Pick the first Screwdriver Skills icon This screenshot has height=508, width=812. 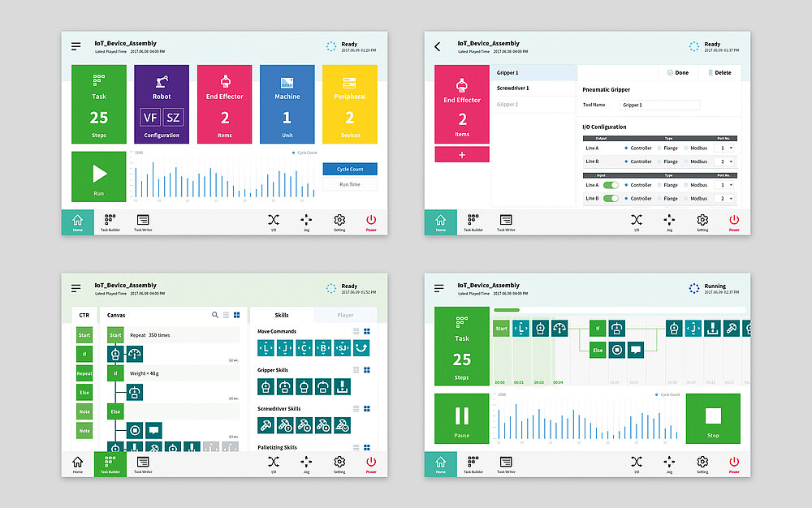pyautogui.click(x=266, y=424)
